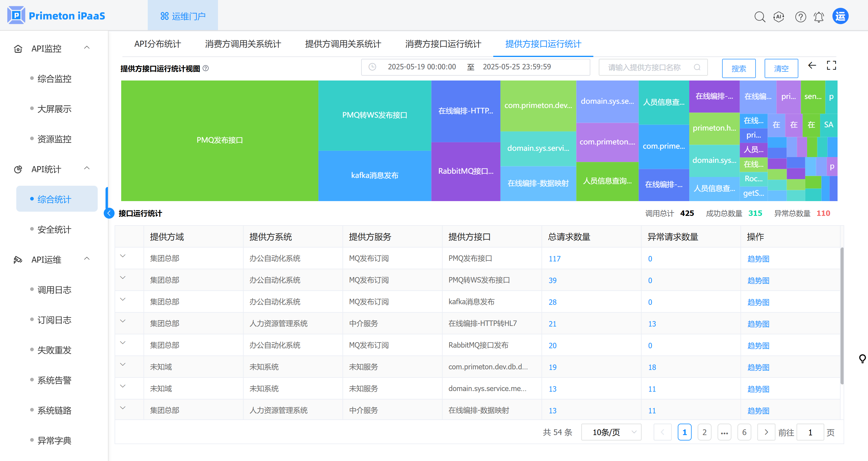Open the AI assistant icon
868x461 pixels.
click(x=779, y=17)
